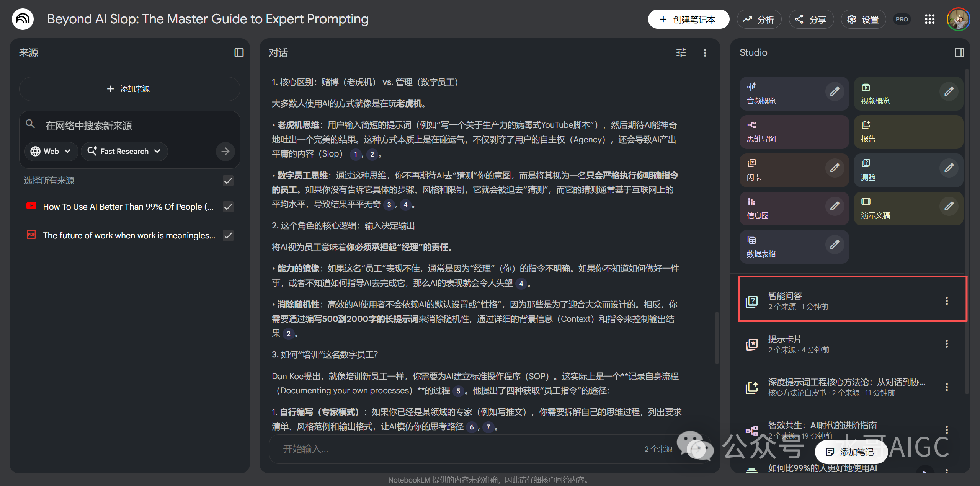
Task: Open the 提示卡片 studio item
Action: pos(841,344)
